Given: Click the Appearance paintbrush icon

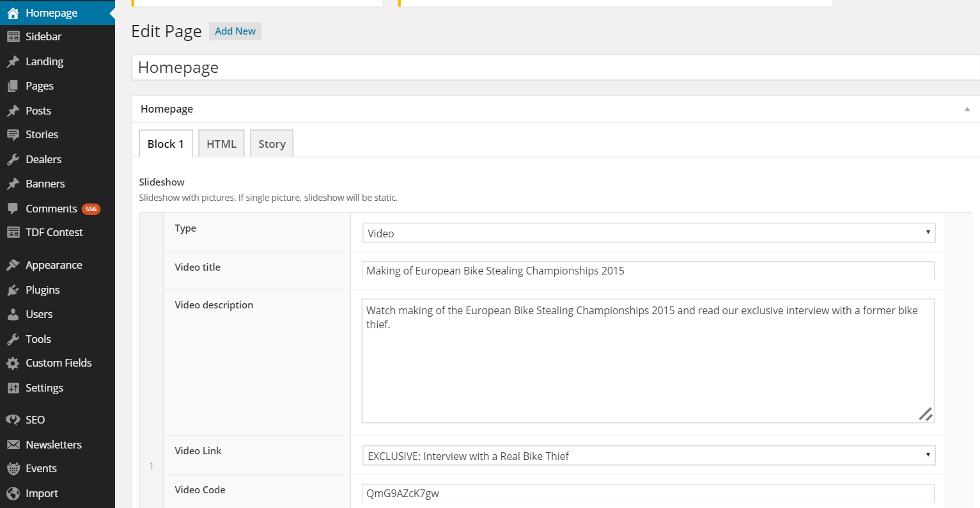Looking at the screenshot, I should pos(13,265).
